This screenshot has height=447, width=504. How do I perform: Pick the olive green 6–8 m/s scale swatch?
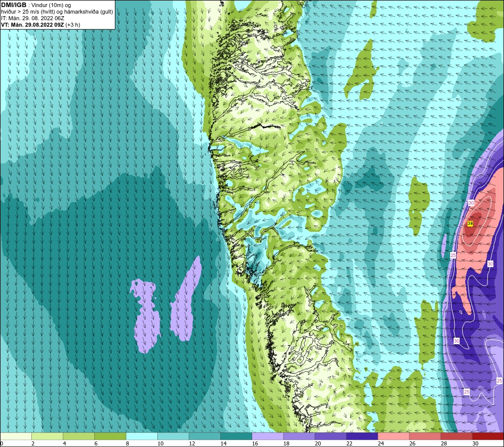[110, 436]
